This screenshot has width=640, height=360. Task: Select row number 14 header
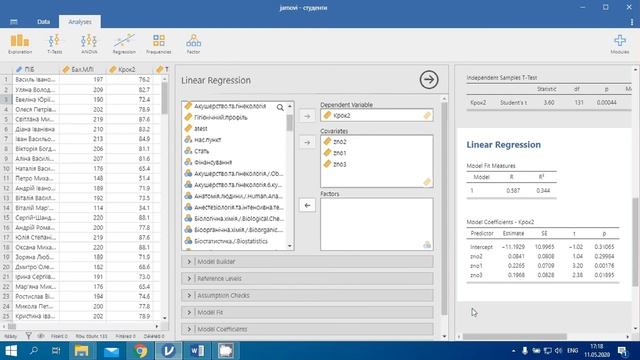pyautogui.click(x=7, y=208)
